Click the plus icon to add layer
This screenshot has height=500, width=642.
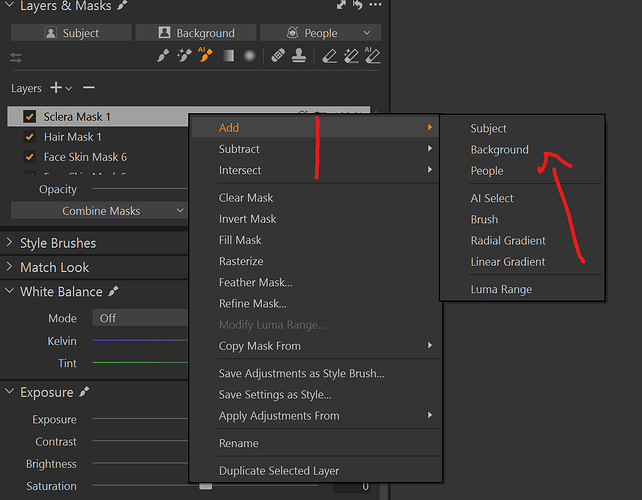click(x=56, y=88)
